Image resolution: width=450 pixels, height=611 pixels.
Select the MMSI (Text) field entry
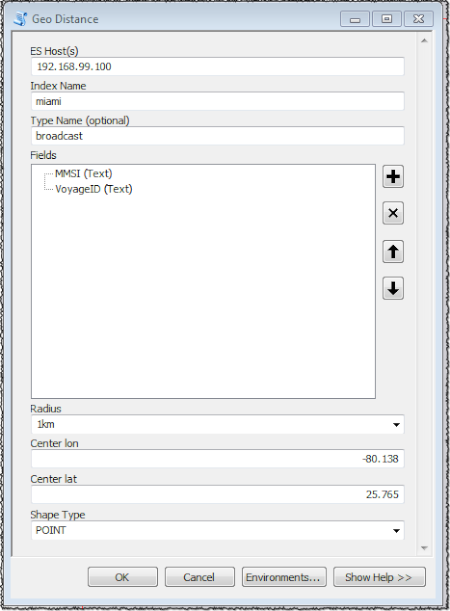tap(83, 173)
